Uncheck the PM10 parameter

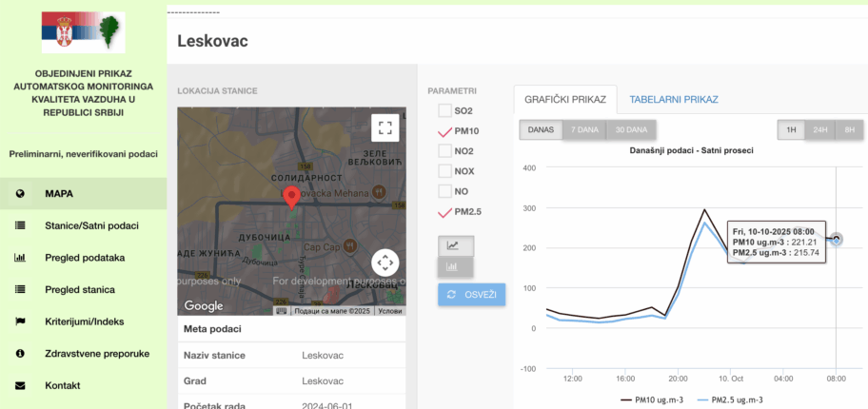click(x=444, y=131)
